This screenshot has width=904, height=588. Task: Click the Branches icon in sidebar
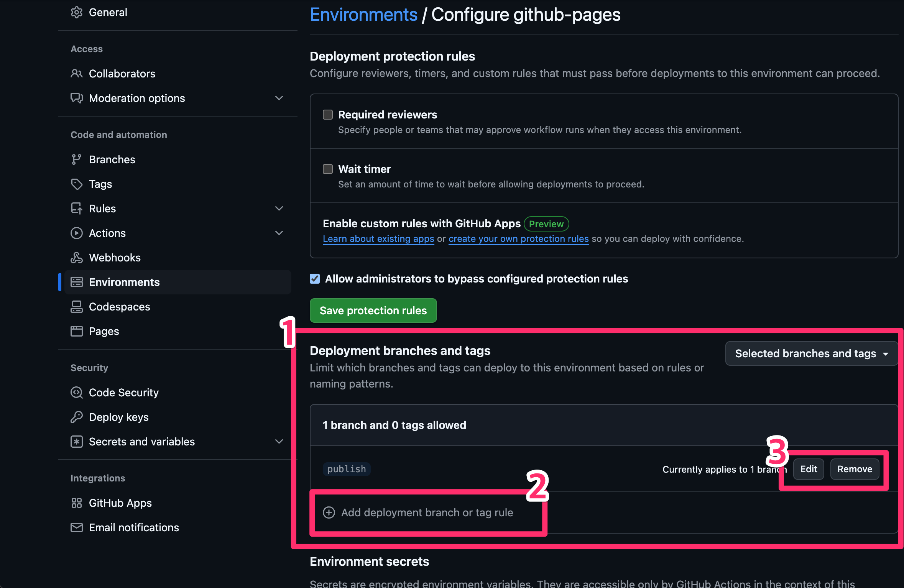pyautogui.click(x=77, y=159)
